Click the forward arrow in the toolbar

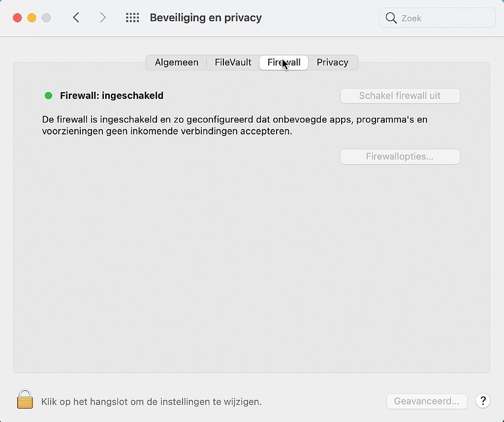point(103,17)
